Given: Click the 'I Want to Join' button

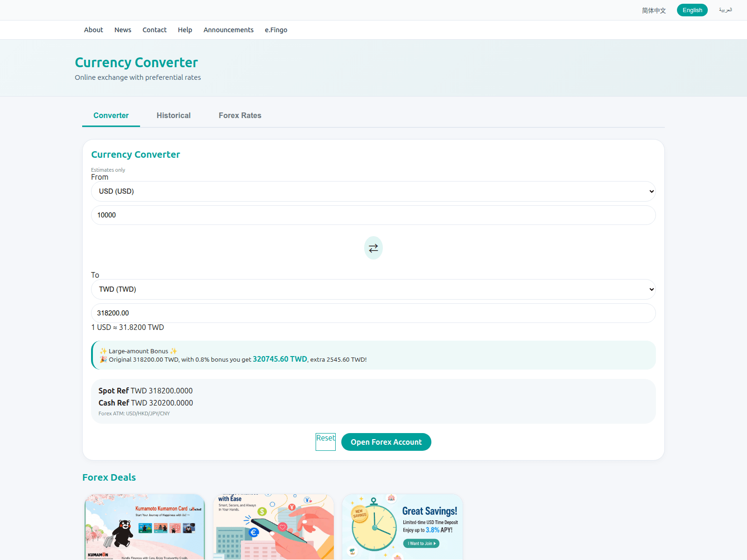Looking at the screenshot, I should click(421, 543).
